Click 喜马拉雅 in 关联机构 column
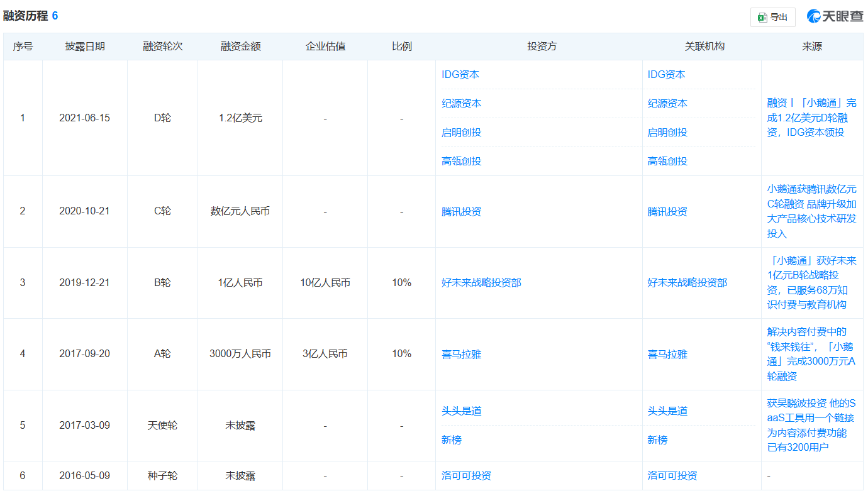Viewport: 868px width, 491px height. click(667, 354)
